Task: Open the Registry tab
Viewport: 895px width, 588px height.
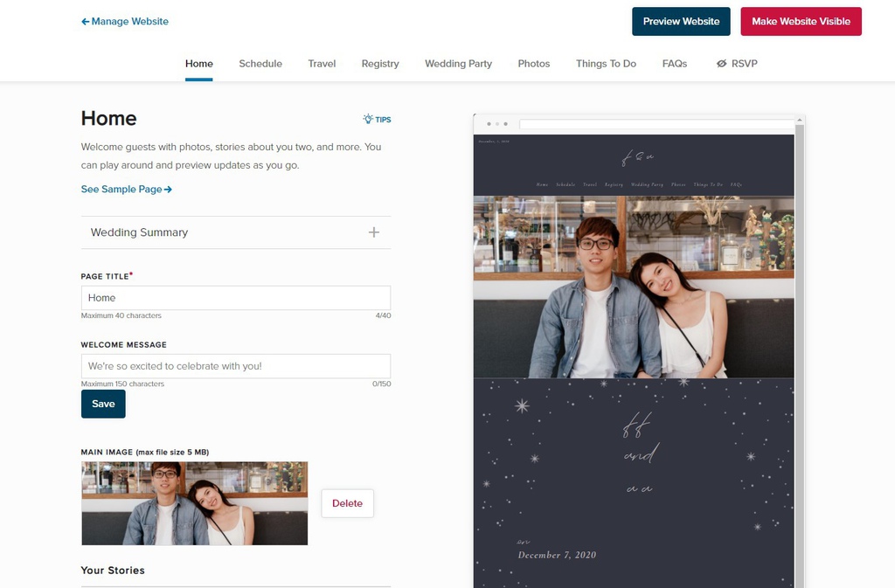Action: [x=380, y=63]
